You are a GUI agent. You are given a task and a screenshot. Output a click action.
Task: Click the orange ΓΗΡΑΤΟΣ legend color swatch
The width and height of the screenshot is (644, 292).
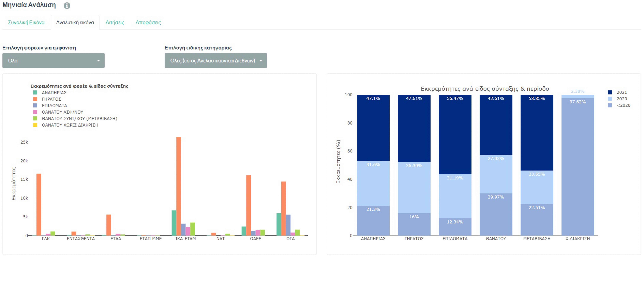coord(35,99)
